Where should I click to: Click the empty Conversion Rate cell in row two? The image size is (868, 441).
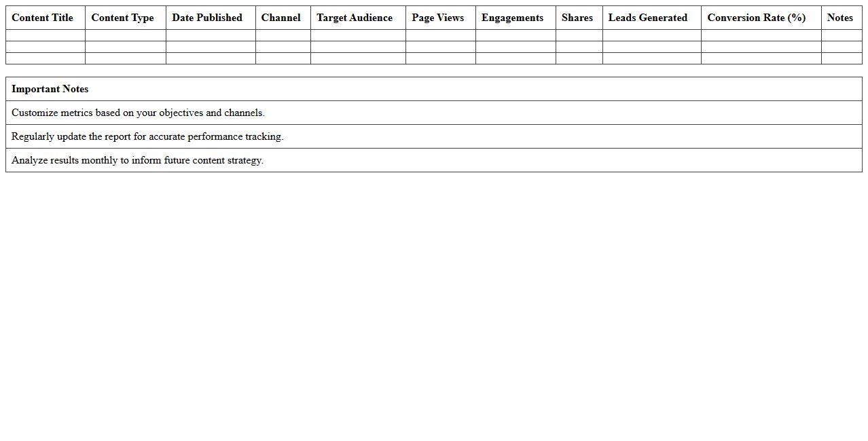[x=760, y=47]
